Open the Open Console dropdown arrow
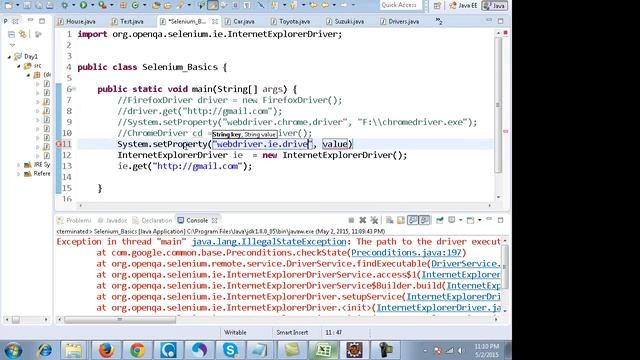The width and height of the screenshot is (640, 360). (479, 220)
